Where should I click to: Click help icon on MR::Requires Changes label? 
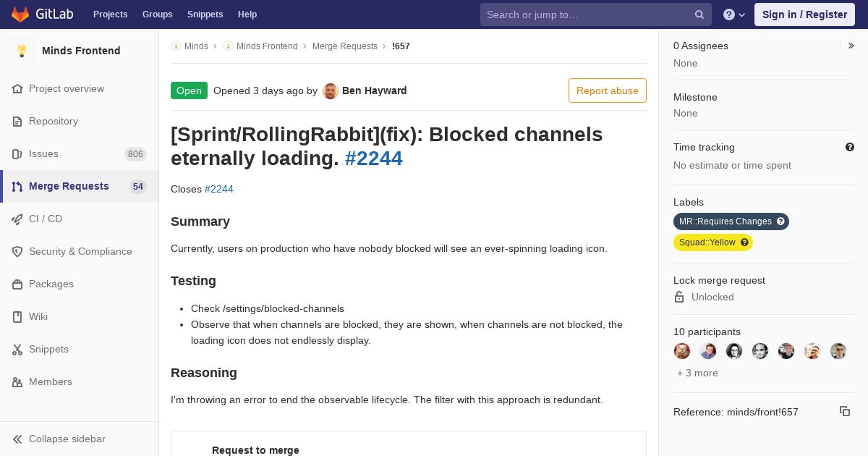click(780, 221)
